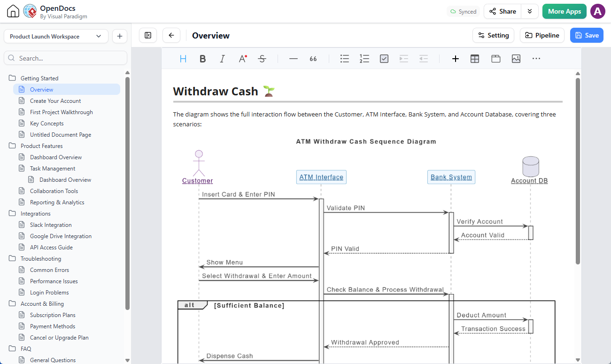This screenshot has height=364, width=611.
Task: Toggle bold formatting
Action: point(203,59)
